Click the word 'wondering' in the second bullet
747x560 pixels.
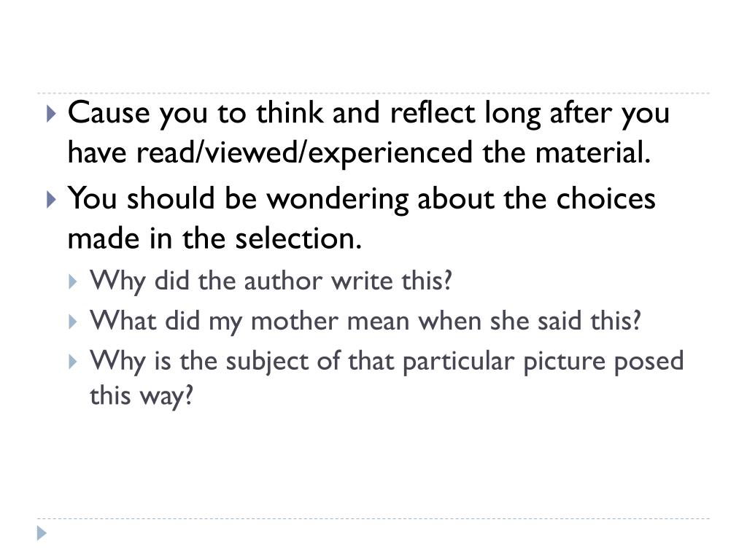337,199
